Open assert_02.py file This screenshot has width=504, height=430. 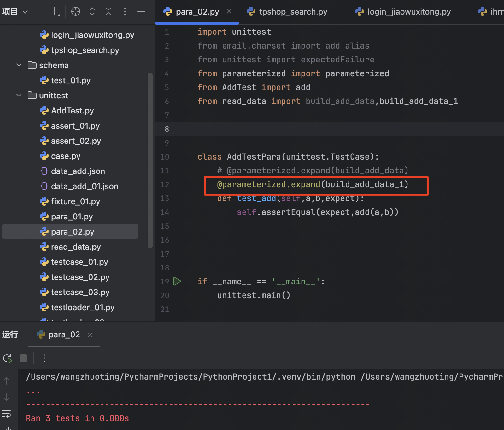(70, 141)
